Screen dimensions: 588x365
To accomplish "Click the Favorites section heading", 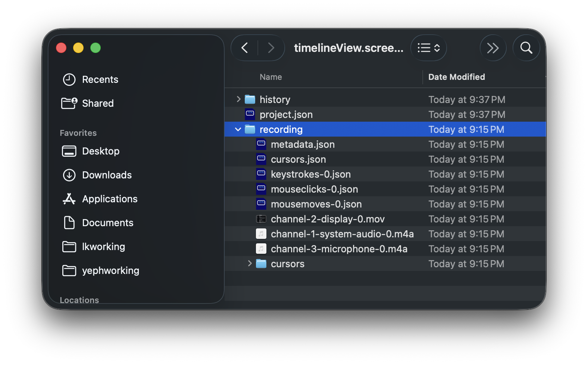I will (78, 133).
